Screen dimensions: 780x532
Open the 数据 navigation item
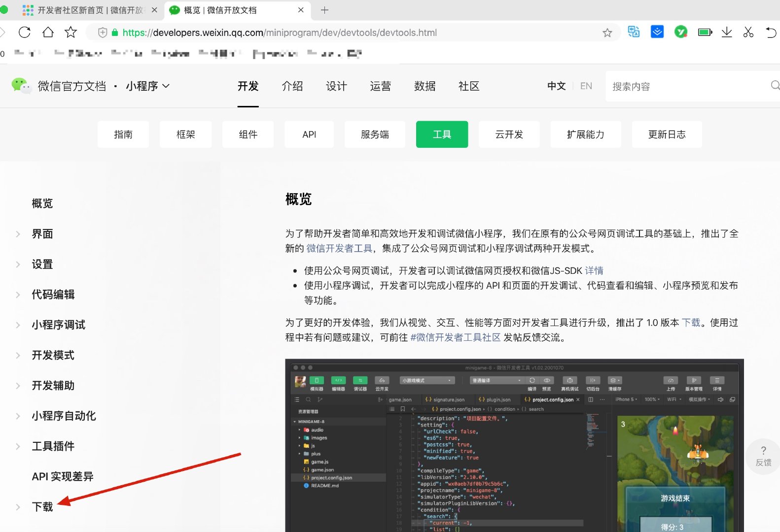[425, 86]
